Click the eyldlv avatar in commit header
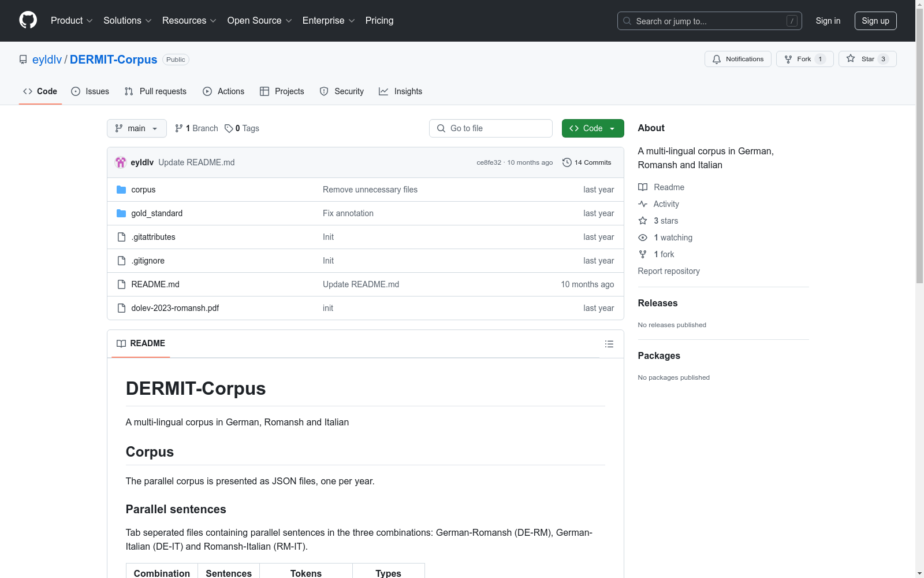This screenshot has width=924, height=578. point(121,162)
